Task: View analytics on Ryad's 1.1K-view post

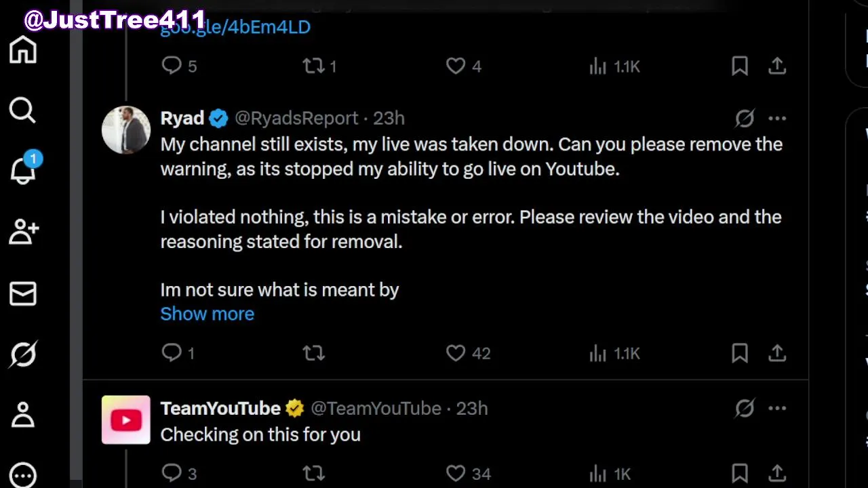Action: (x=598, y=353)
